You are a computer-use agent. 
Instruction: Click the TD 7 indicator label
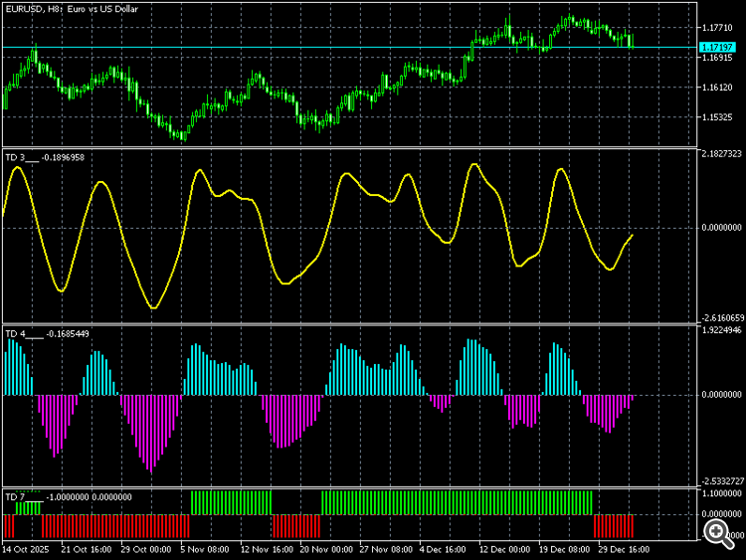68,497
